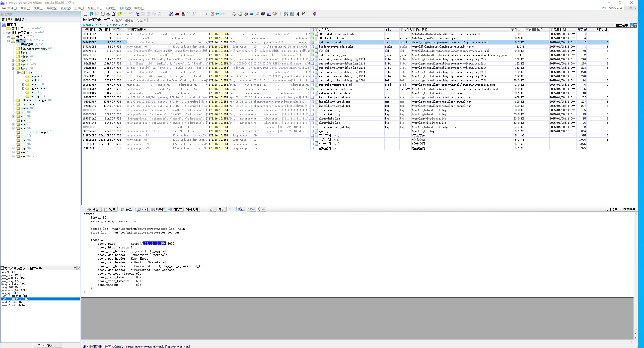Image resolution: width=644 pixels, height=348 pixels.
Task: Tick checkbox for api-server.conf row
Action: 312,43
